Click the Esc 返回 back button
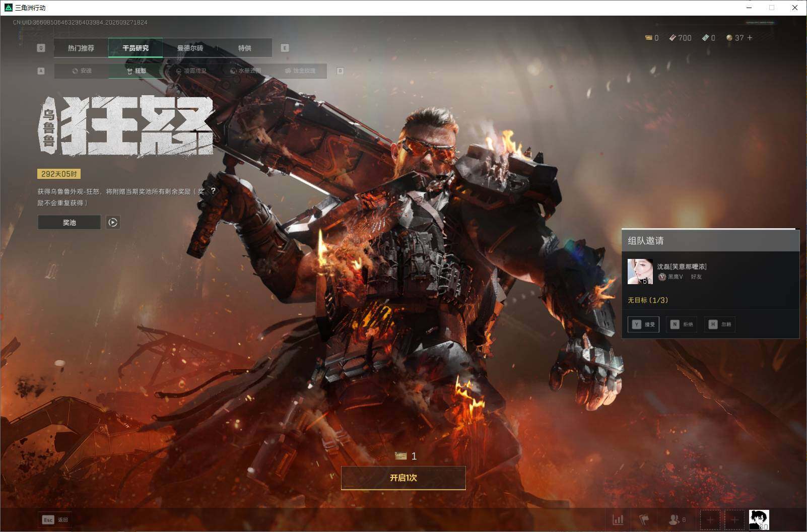Viewport: 807px width, 532px height. pos(55,520)
